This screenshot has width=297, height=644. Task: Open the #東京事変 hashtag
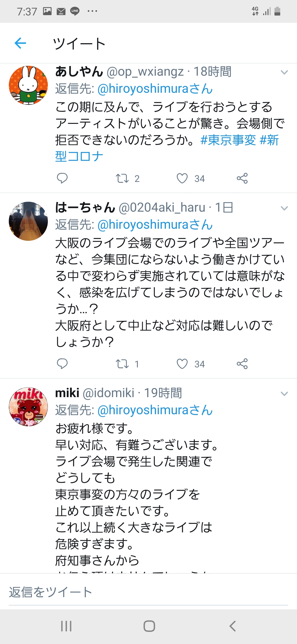pyautogui.click(x=228, y=140)
